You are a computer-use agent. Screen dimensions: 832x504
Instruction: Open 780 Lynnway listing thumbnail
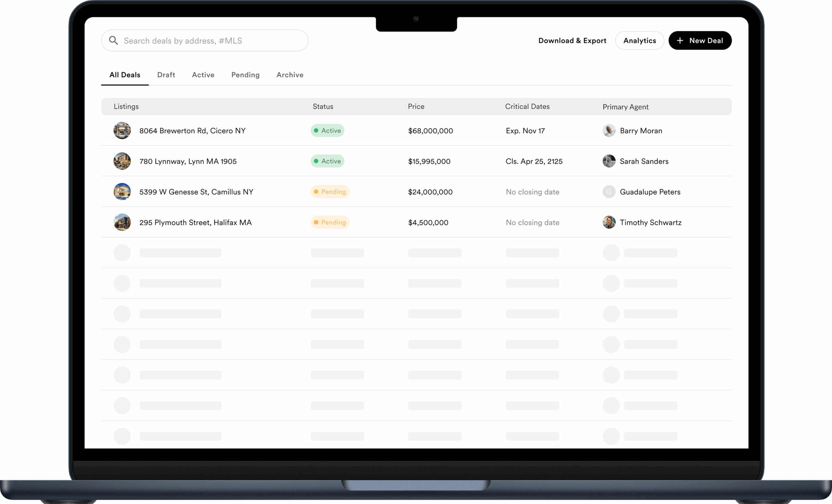click(122, 161)
